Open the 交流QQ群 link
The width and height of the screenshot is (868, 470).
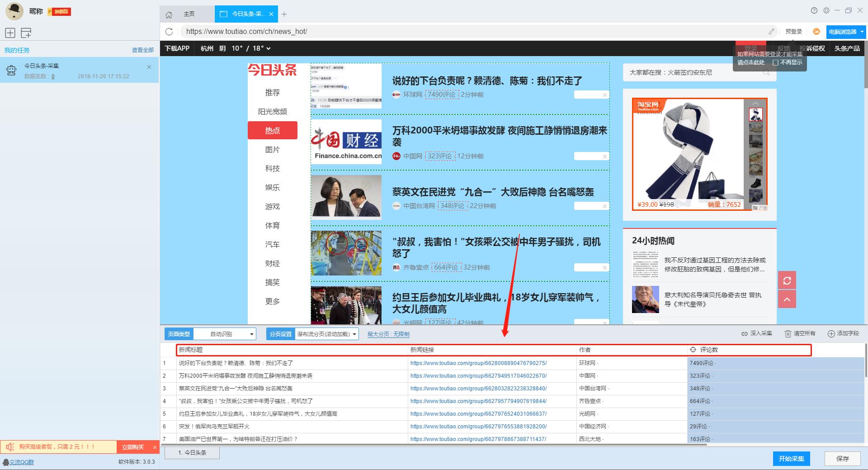pyautogui.click(x=22, y=462)
